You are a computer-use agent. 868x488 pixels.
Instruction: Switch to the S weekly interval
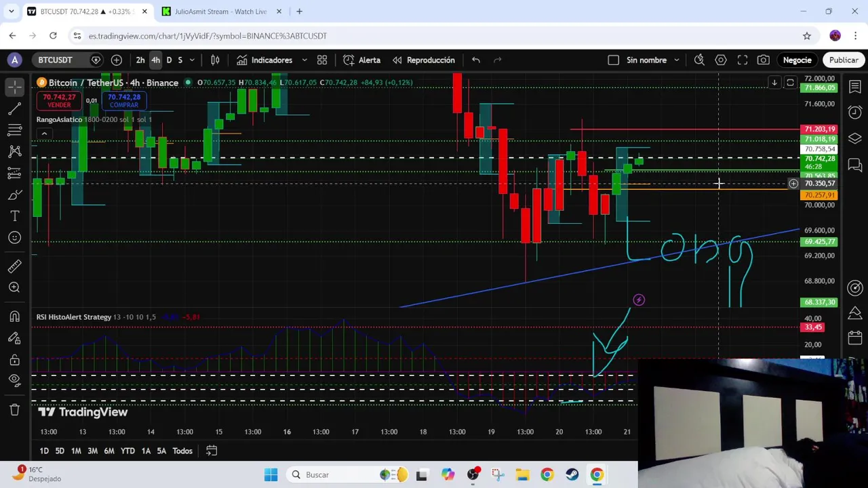pyautogui.click(x=180, y=60)
